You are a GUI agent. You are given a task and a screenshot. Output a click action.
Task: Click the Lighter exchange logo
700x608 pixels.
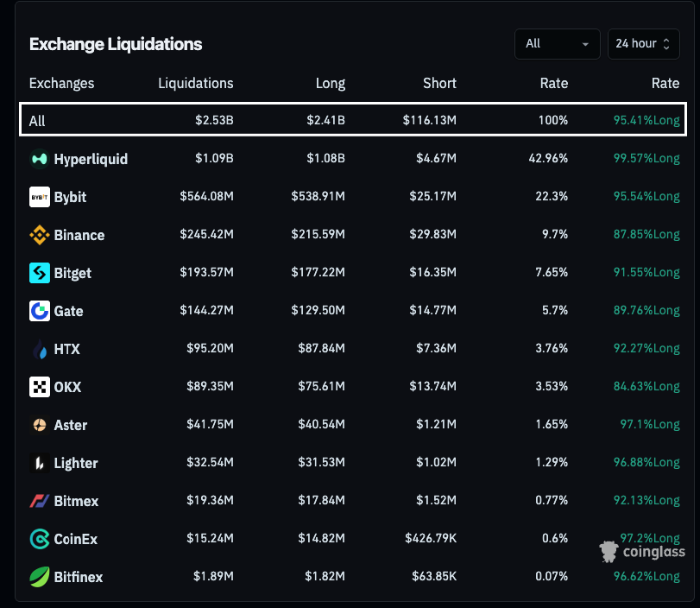[x=40, y=463]
